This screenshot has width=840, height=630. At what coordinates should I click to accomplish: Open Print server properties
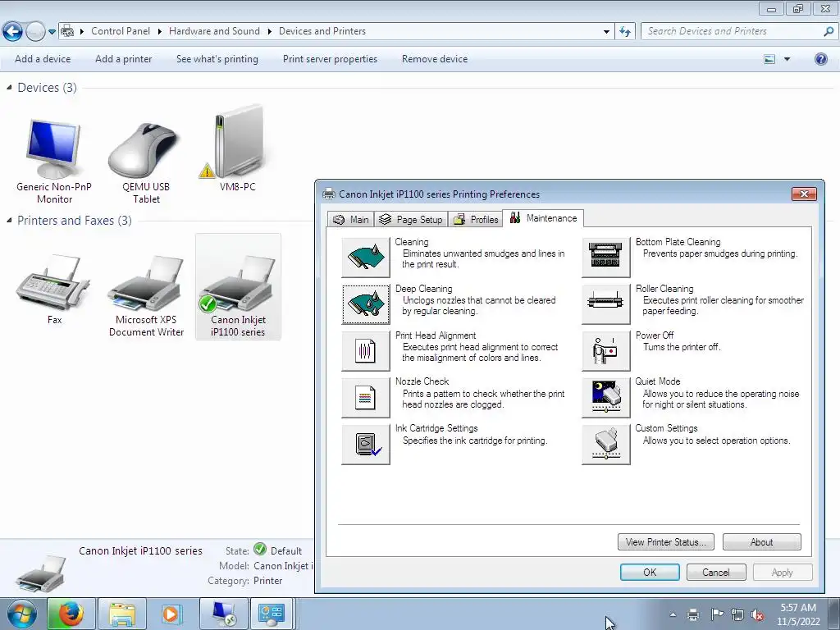pyautogui.click(x=330, y=59)
